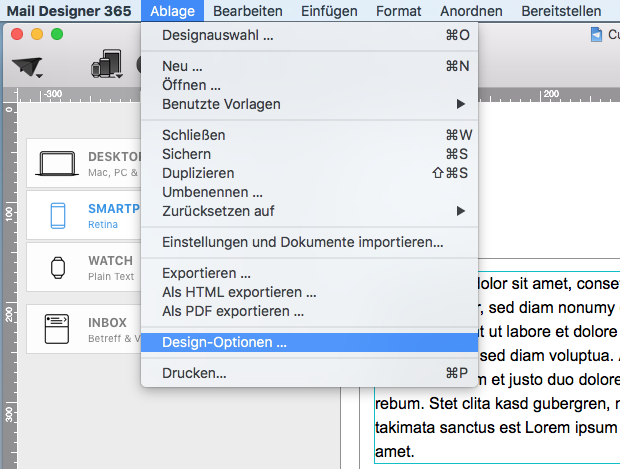Expand the Zurücksetzen auf submenu

pos(309,211)
